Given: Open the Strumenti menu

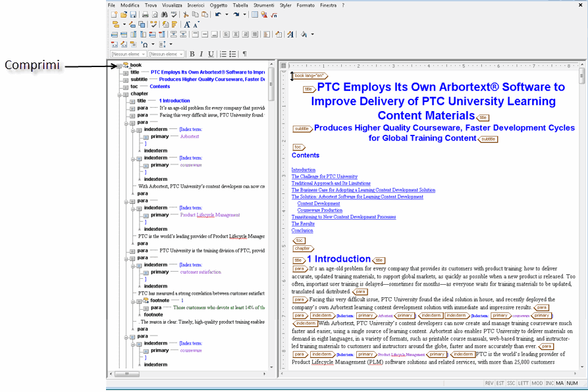Looking at the screenshot, I should click(x=263, y=5).
